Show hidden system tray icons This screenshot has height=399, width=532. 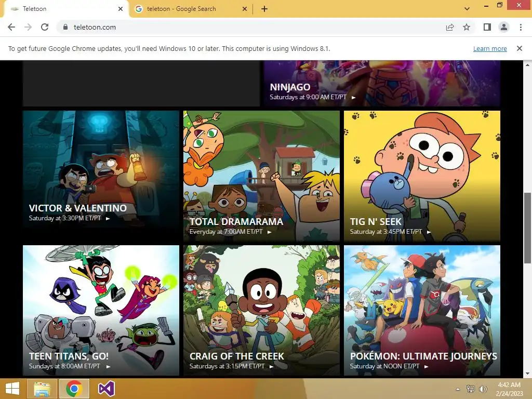(x=458, y=389)
